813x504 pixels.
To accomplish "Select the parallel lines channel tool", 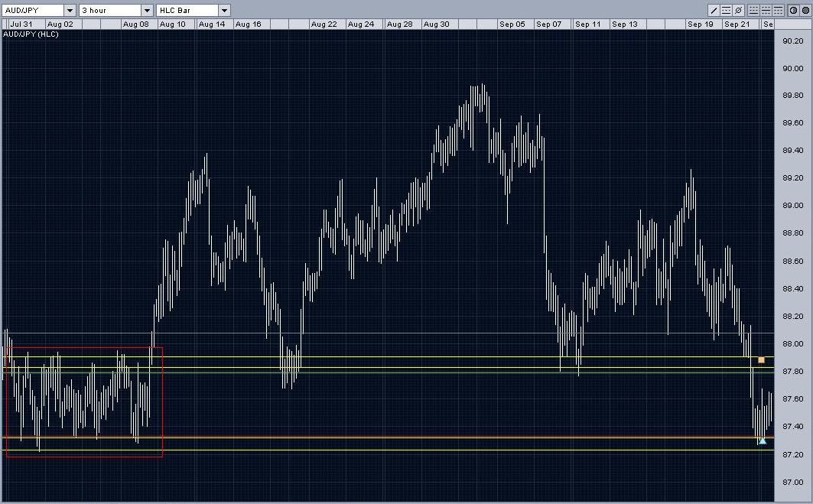I will pyautogui.click(x=727, y=11).
